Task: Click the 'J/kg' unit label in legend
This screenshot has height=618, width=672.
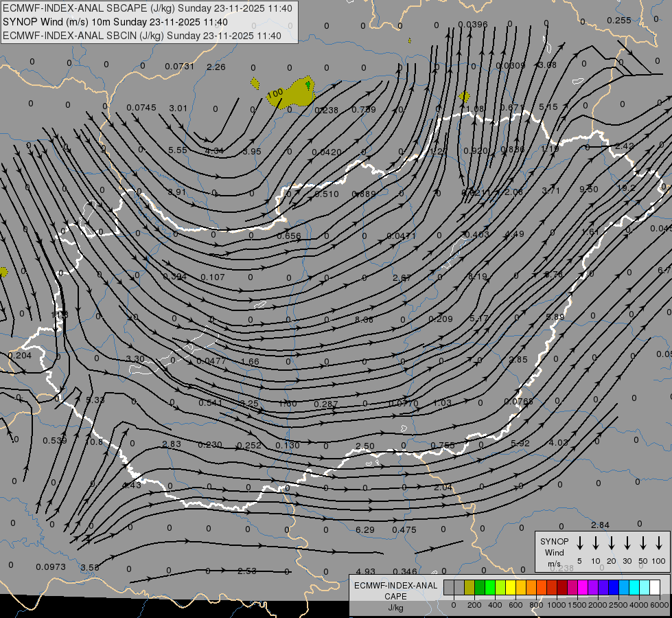Action: tap(395, 608)
